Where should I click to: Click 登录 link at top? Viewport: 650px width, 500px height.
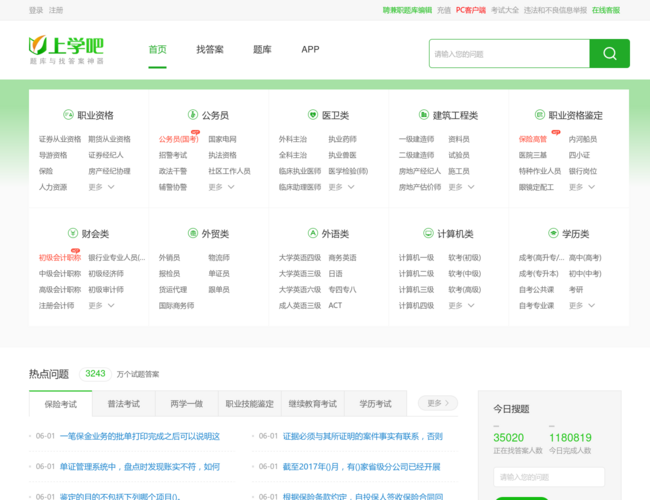[x=36, y=10]
